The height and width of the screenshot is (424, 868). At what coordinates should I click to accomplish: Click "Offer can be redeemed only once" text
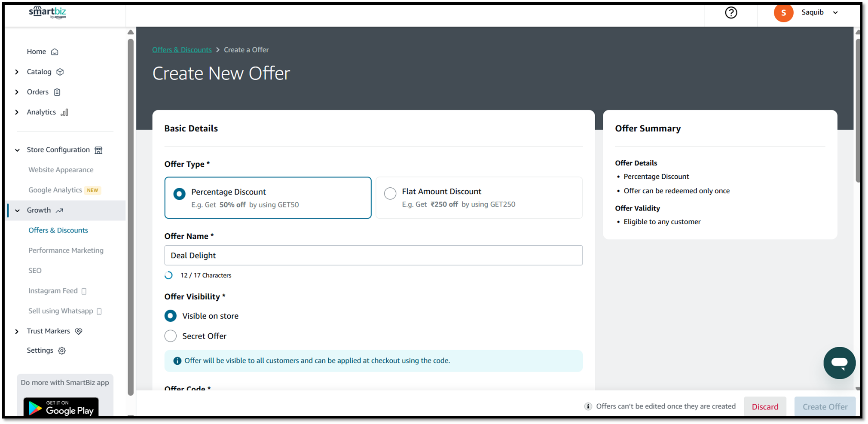pyautogui.click(x=676, y=191)
